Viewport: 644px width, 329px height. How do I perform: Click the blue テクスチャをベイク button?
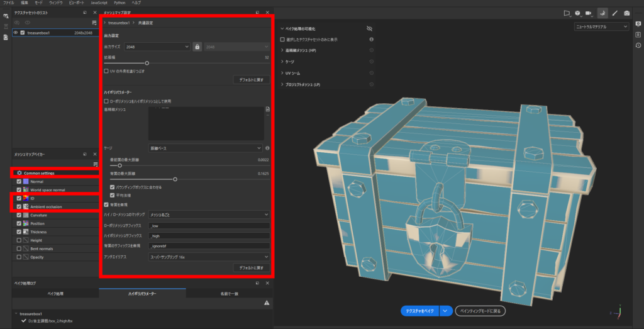click(x=419, y=311)
